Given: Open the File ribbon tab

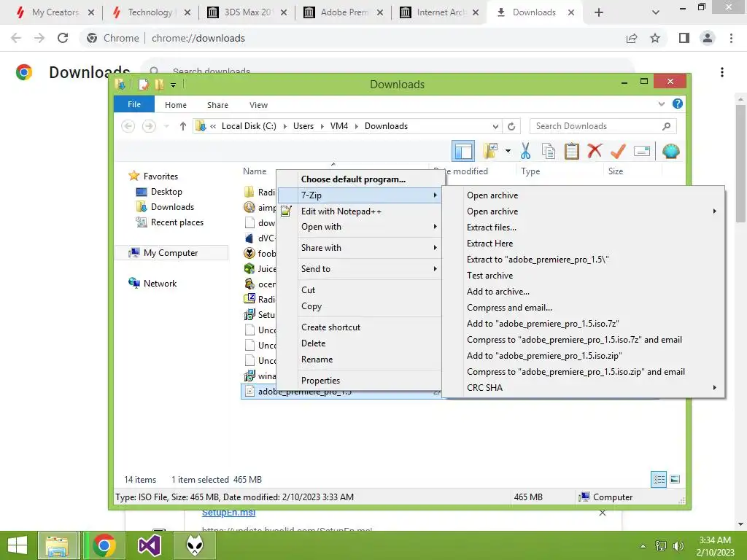Looking at the screenshot, I should point(134,104).
